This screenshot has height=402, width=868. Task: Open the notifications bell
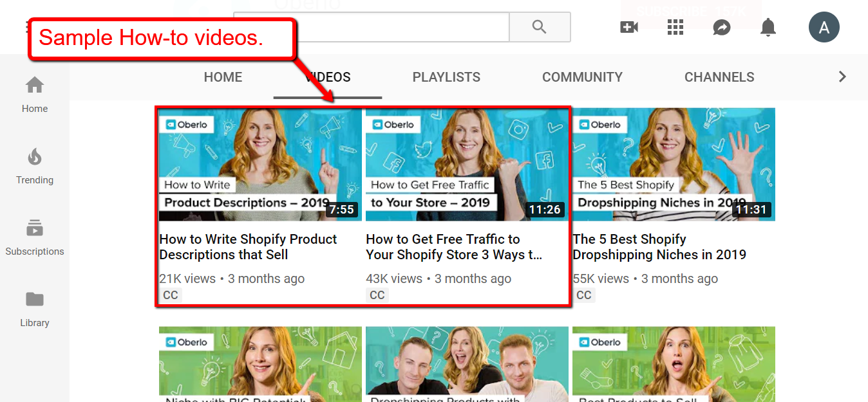tap(768, 27)
